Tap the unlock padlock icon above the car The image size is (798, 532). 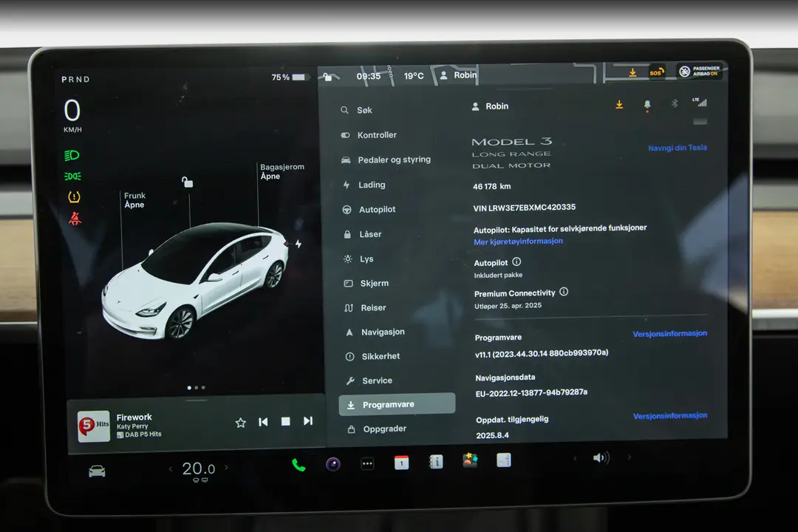(187, 182)
